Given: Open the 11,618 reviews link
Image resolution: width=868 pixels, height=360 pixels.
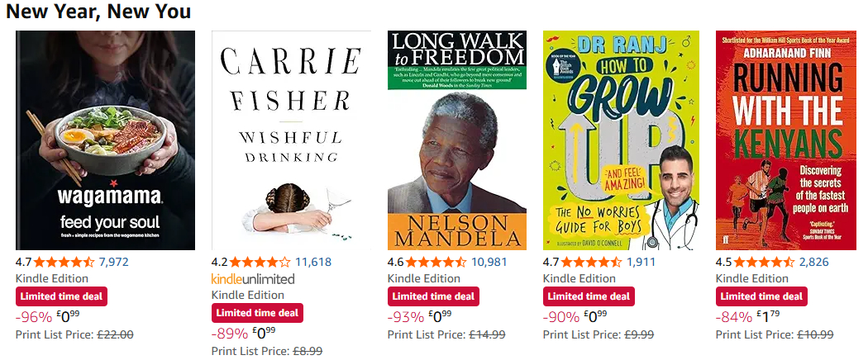Looking at the screenshot, I should [x=313, y=263].
